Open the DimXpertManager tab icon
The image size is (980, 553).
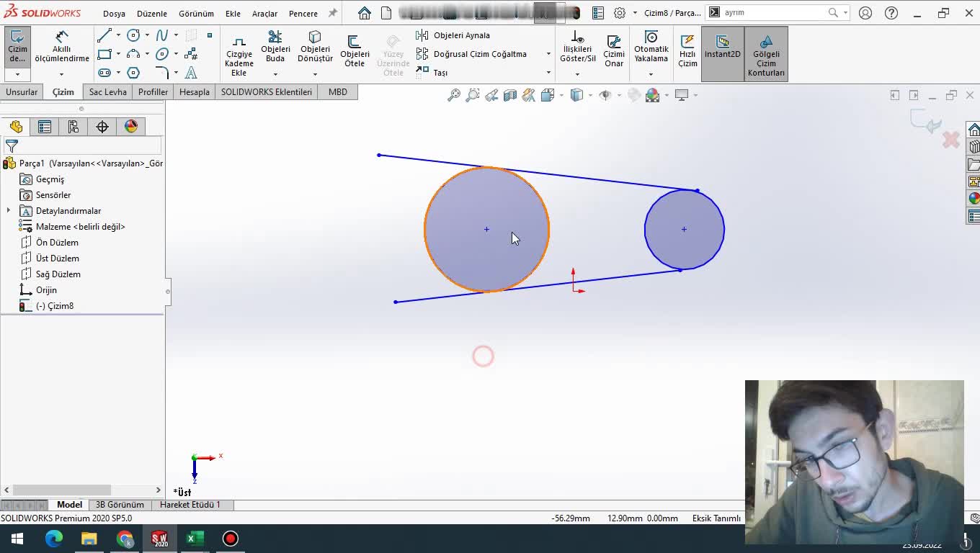pos(102,127)
